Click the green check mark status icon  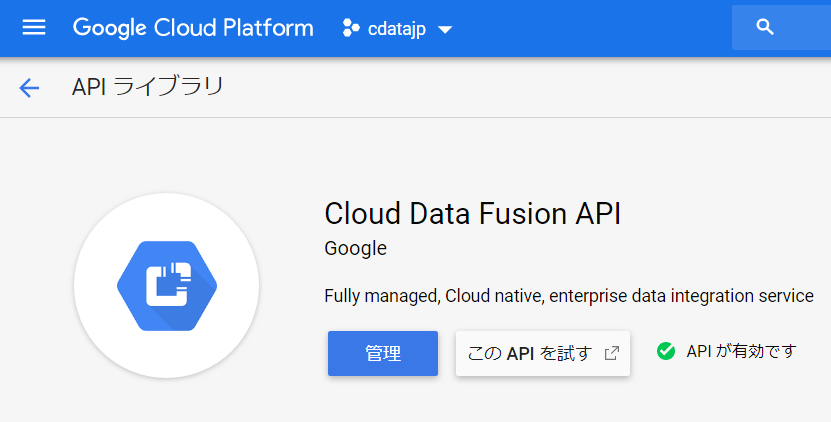(666, 351)
